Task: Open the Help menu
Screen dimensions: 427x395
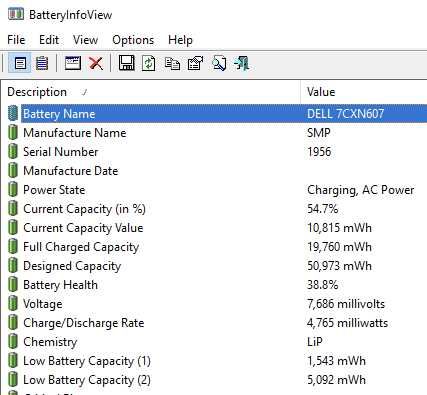Action: pos(180,40)
